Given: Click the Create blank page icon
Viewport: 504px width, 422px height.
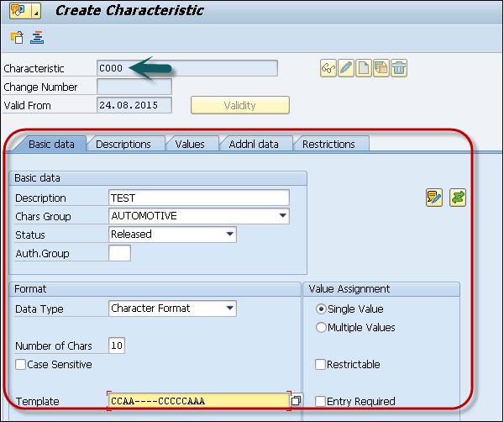Looking at the screenshot, I should coord(364,69).
